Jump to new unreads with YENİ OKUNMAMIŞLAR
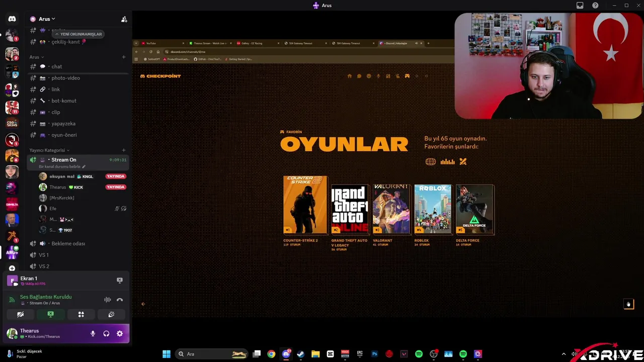The height and width of the screenshot is (362, 644). [78, 34]
